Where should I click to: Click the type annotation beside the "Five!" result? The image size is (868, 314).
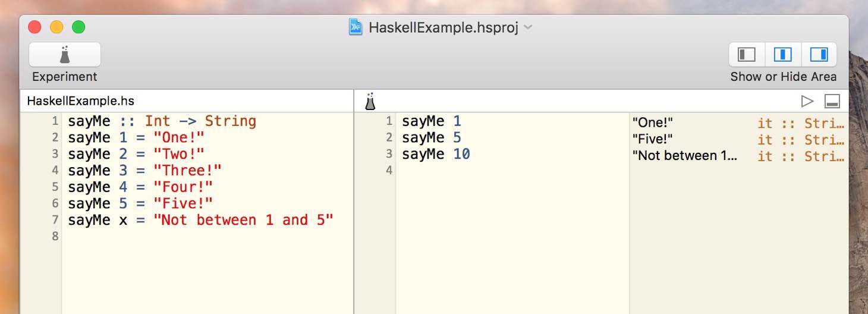(801, 140)
